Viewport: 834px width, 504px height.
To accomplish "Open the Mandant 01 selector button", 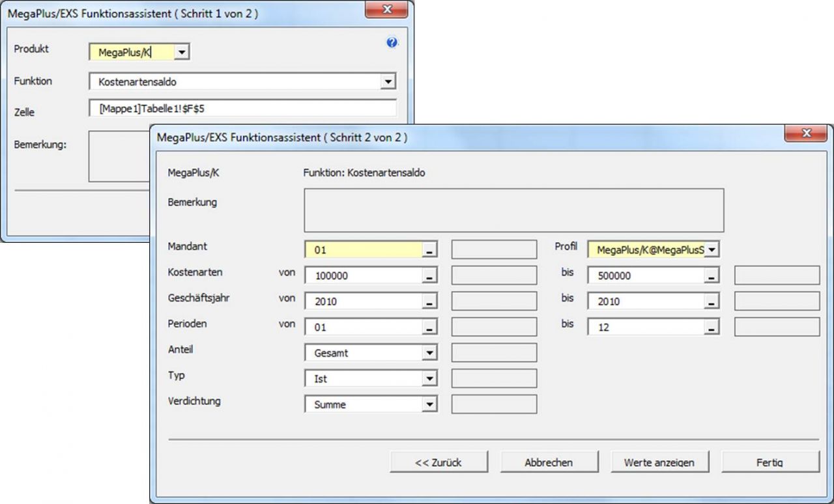I will pyautogui.click(x=430, y=249).
